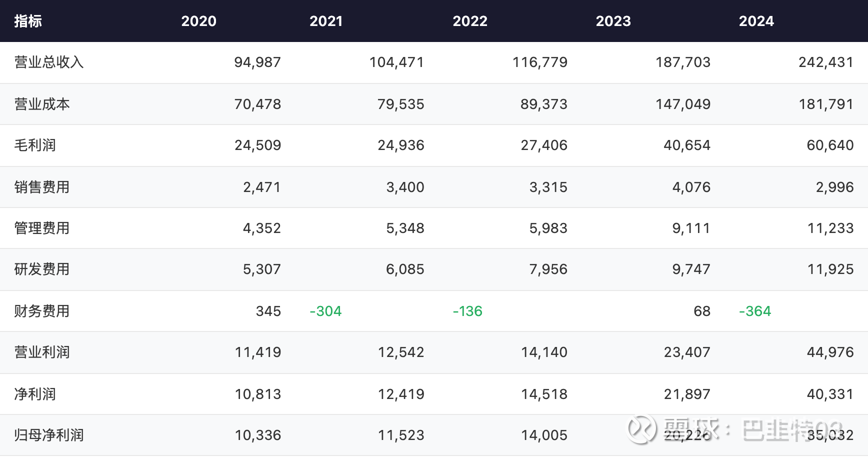Click the 净利润 value 40,331
868x457 pixels.
click(830, 394)
